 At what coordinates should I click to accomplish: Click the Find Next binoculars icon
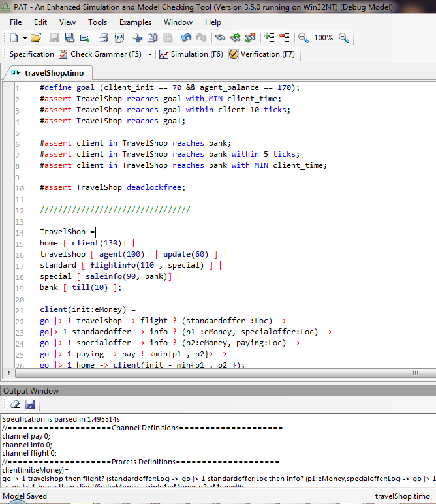[x=236, y=38]
